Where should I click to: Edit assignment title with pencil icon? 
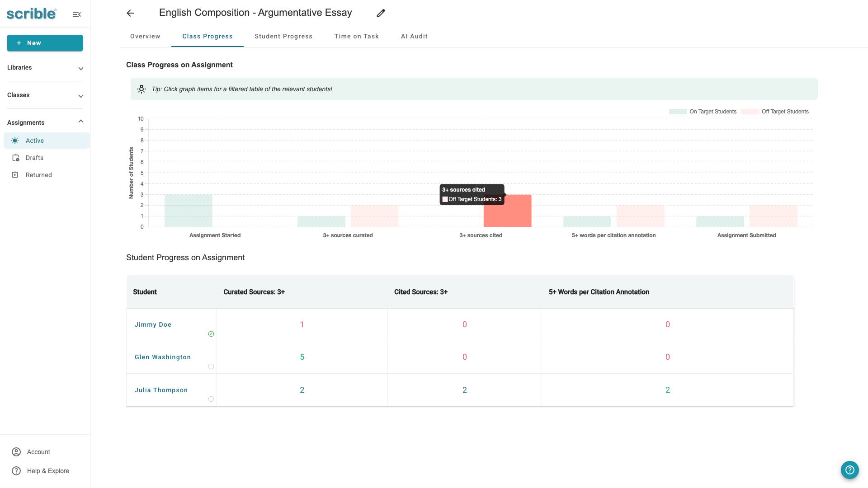pos(381,13)
